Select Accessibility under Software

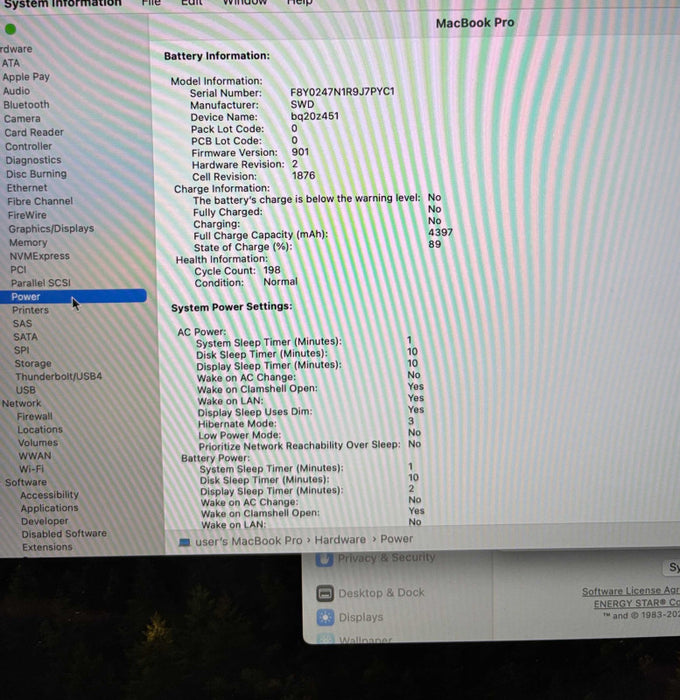coord(50,495)
